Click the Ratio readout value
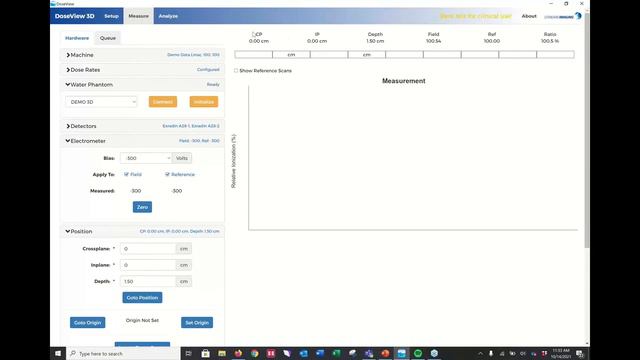The height and width of the screenshot is (360, 640). pyautogui.click(x=550, y=41)
